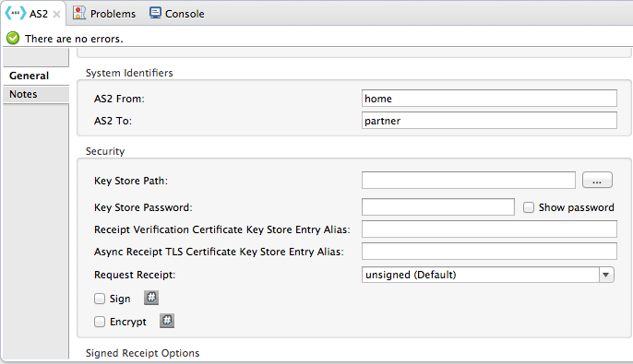
Task: Enable the Sign checkbox
Action: 100,299
